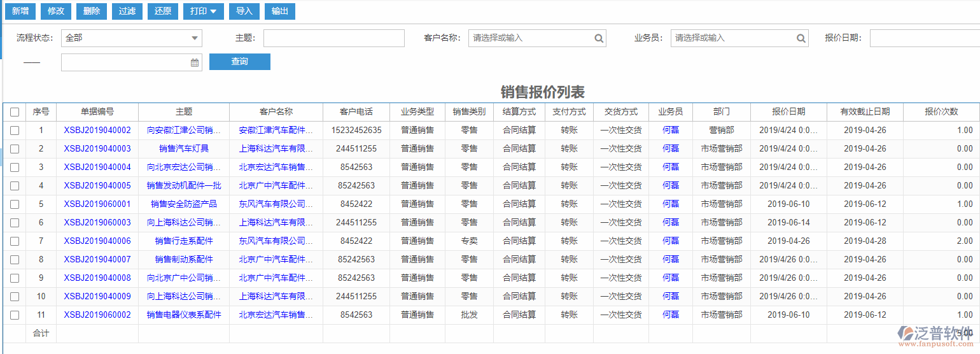Sort by 业务类型 column header
Screen dimensions: 980x354
(417, 111)
